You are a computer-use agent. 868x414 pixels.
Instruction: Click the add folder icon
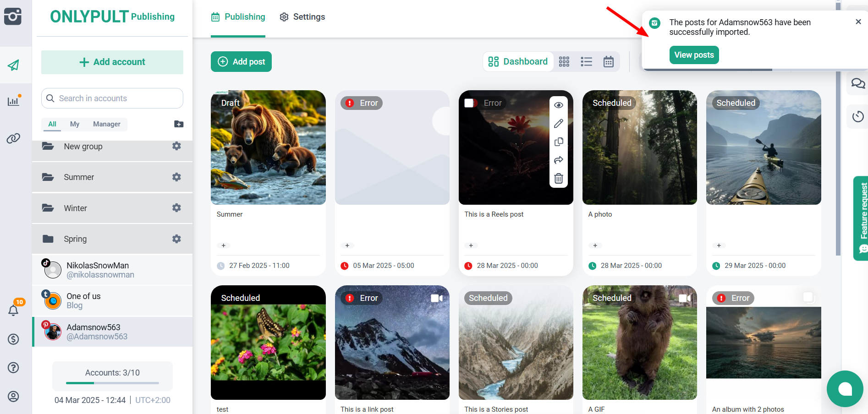coord(179,124)
